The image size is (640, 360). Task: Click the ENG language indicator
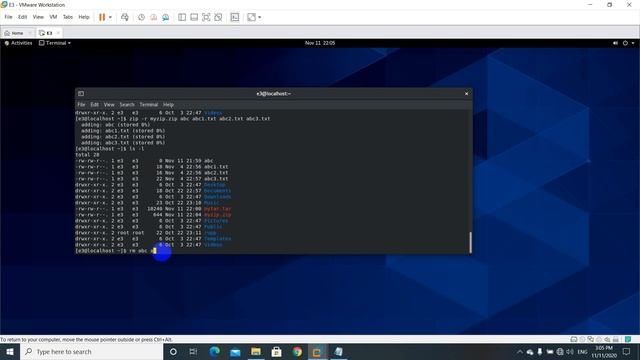pyautogui.click(x=582, y=351)
